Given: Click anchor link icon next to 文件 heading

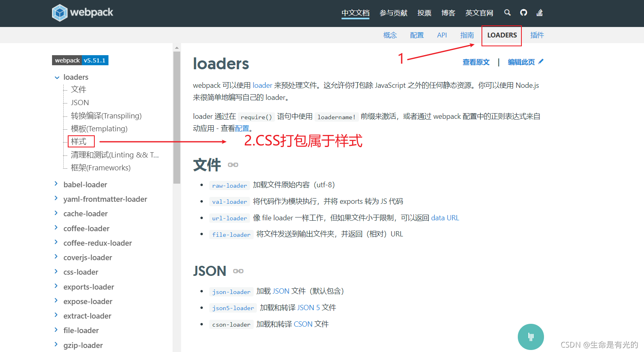Looking at the screenshot, I should [x=233, y=165].
